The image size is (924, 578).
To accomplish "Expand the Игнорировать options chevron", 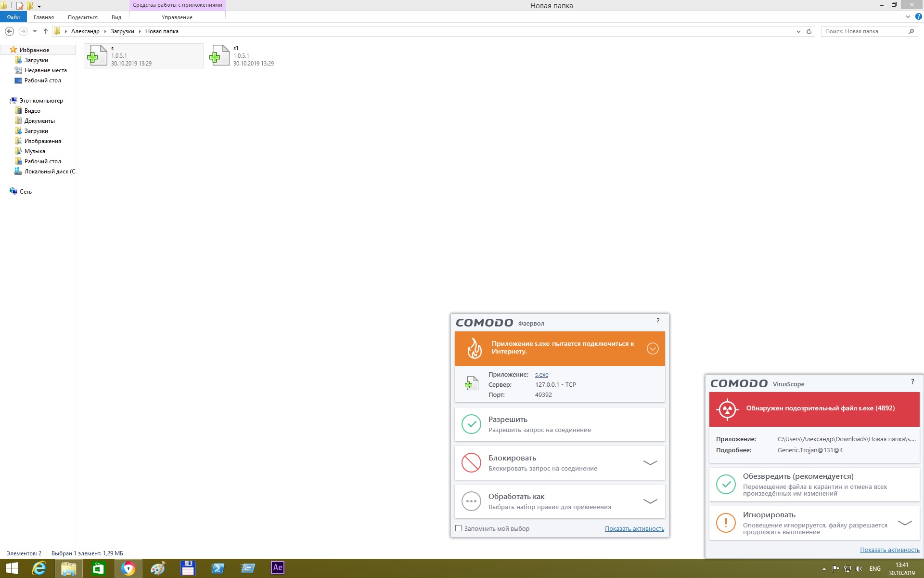I will (905, 523).
